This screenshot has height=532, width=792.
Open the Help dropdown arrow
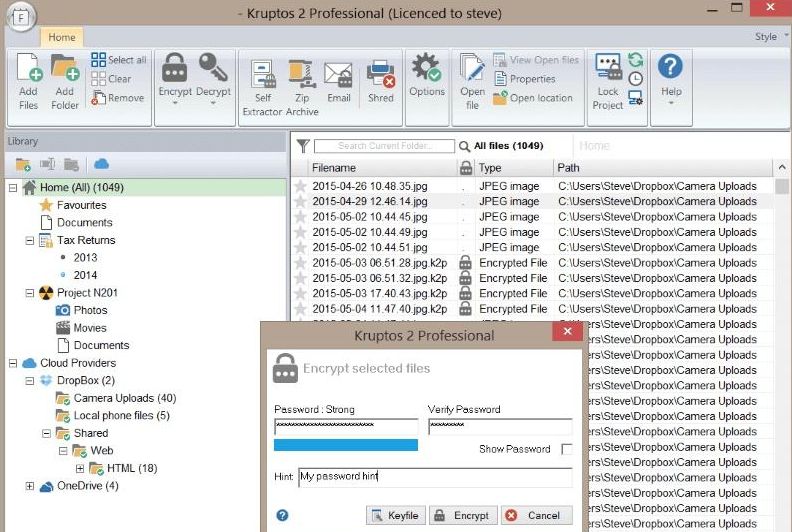click(x=671, y=103)
